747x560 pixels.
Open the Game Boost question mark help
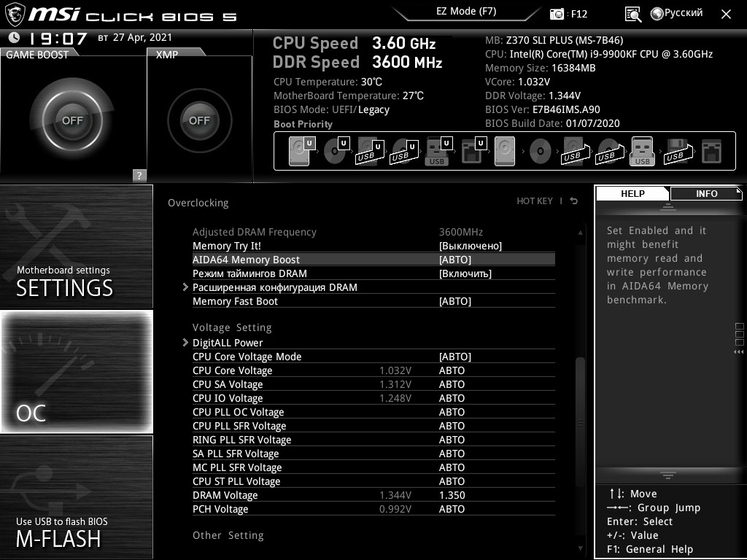tap(139, 175)
